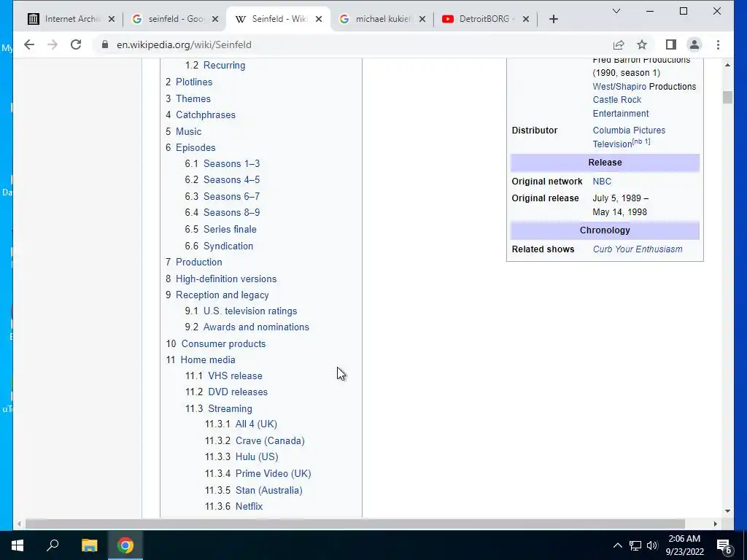Jump to the Catchphrases section
747x560 pixels.
pos(205,114)
